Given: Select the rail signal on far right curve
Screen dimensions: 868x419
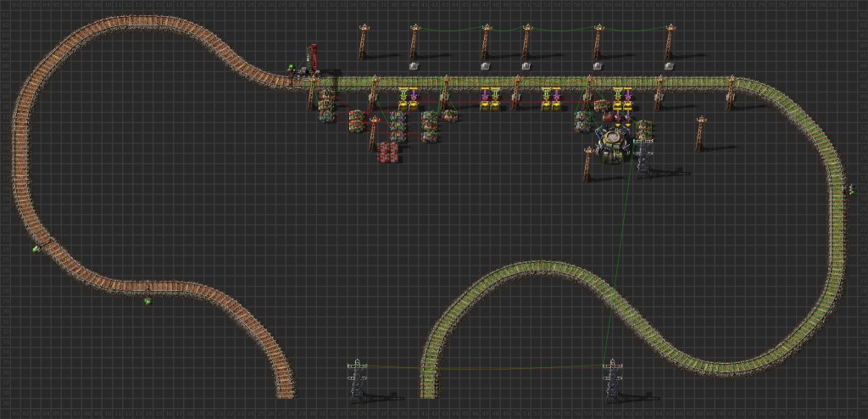Looking at the screenshot, I should point(851,189).
